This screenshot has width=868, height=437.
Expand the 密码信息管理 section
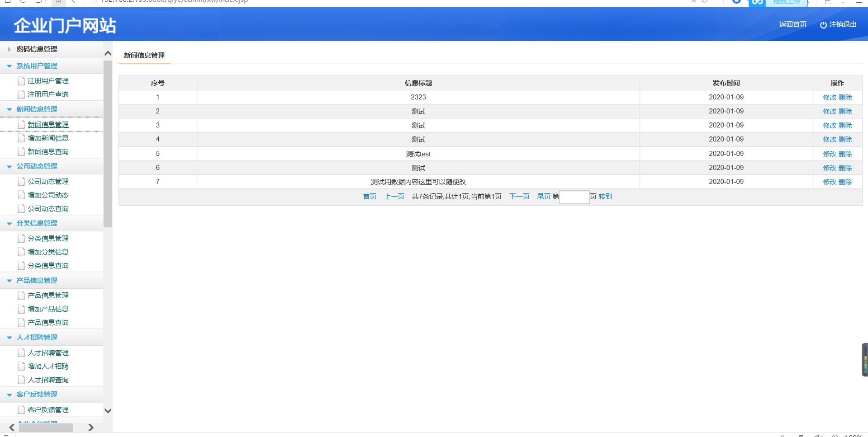tap(9, 49)
